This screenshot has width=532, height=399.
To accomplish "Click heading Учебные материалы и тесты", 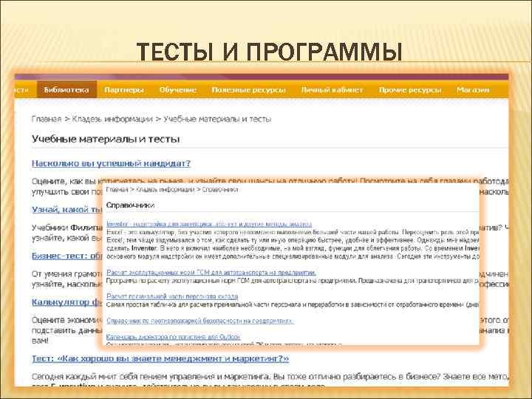I will [106, 139].
